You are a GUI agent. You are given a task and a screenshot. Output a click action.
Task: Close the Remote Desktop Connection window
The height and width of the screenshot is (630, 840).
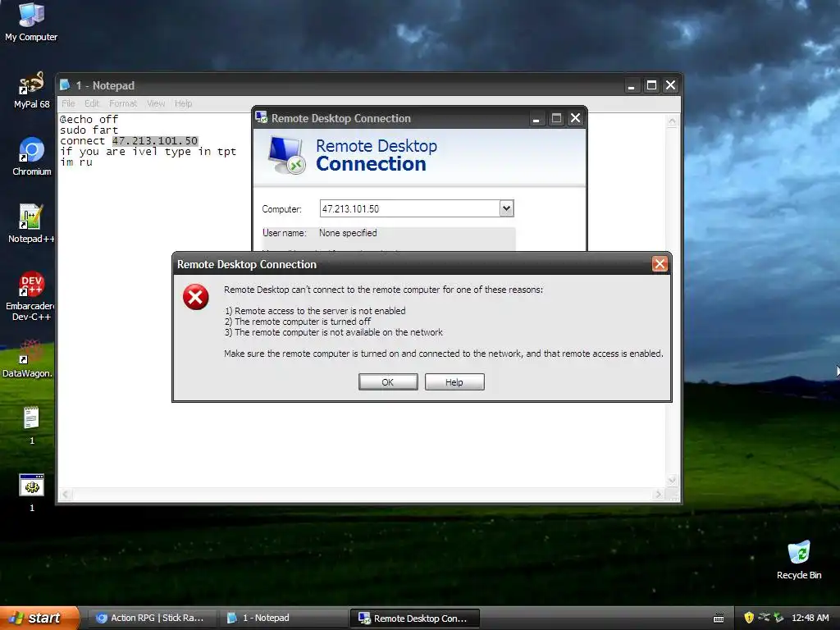coord(575,118)
